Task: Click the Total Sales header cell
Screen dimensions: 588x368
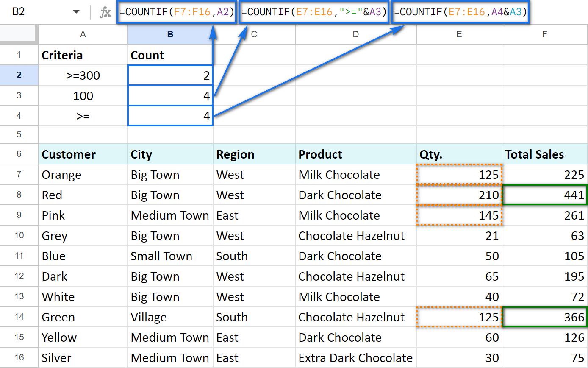Action: (545, 154)
